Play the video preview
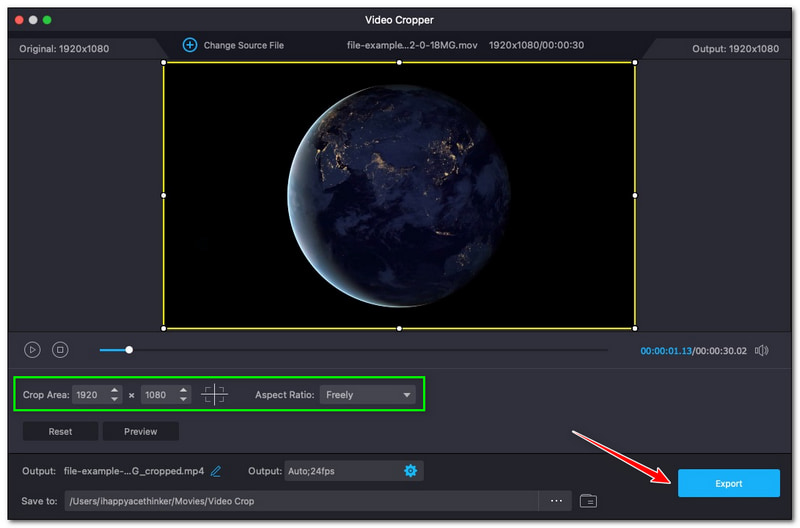 [32, 350]
